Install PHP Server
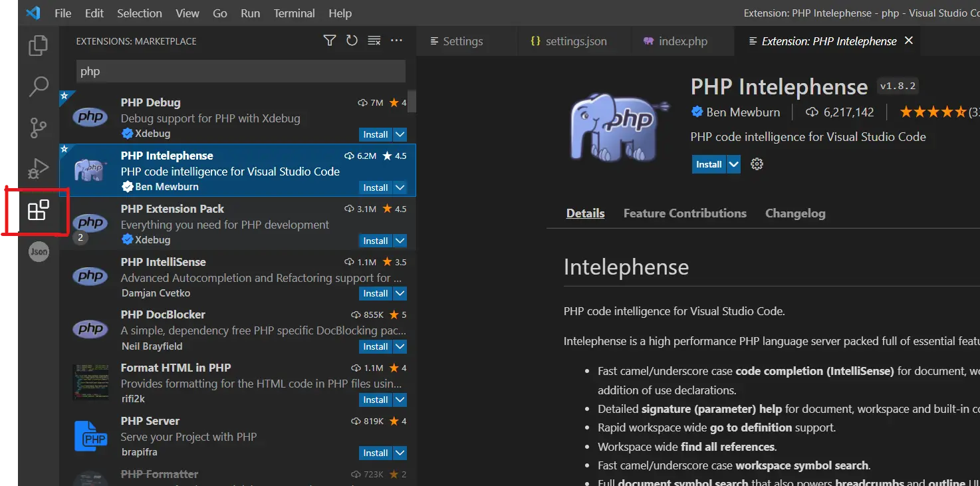The image size is (980, 486). [x=376, y=453]
